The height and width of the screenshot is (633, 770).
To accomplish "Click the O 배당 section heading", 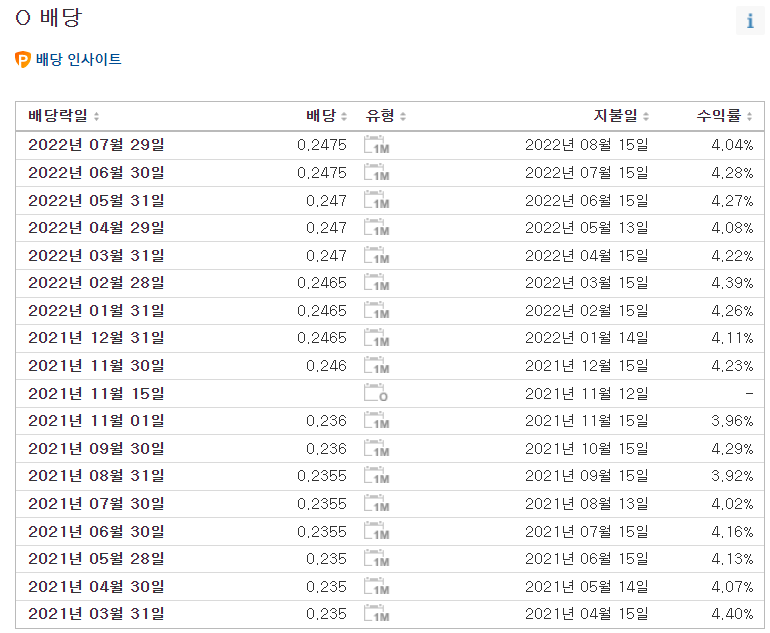I will pyautogui.click(x=49, y=18).
